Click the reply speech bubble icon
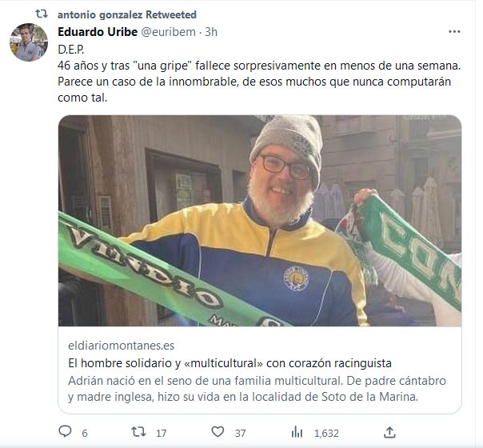 (65, 431)
